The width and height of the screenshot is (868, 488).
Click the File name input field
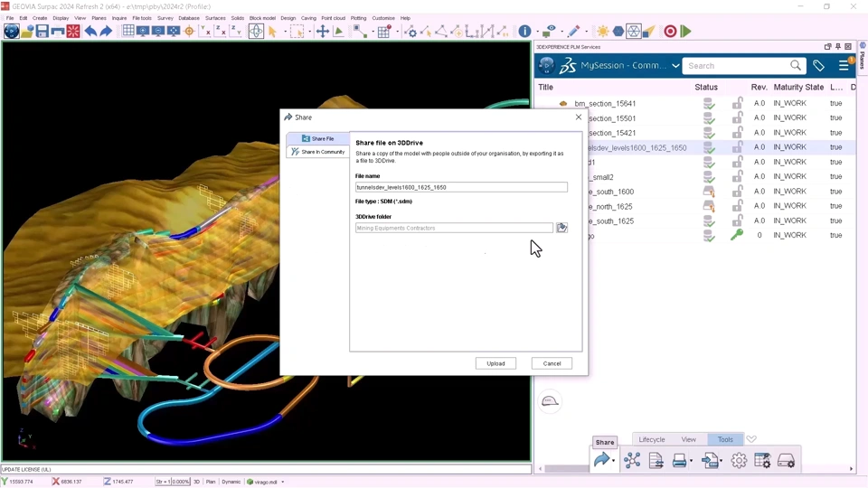coord(461,188)
